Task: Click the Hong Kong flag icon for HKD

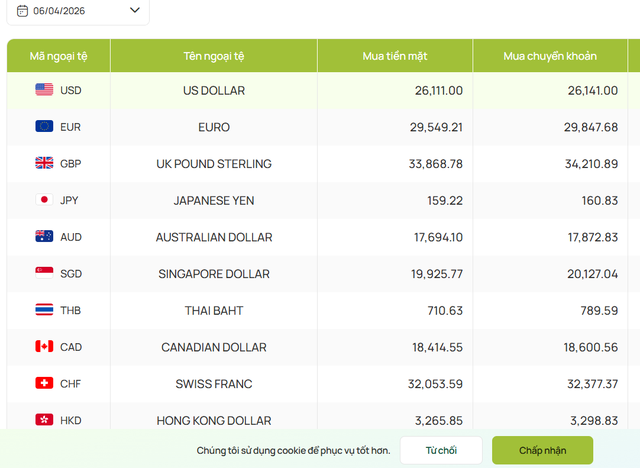Action: [x=44, y=419]
